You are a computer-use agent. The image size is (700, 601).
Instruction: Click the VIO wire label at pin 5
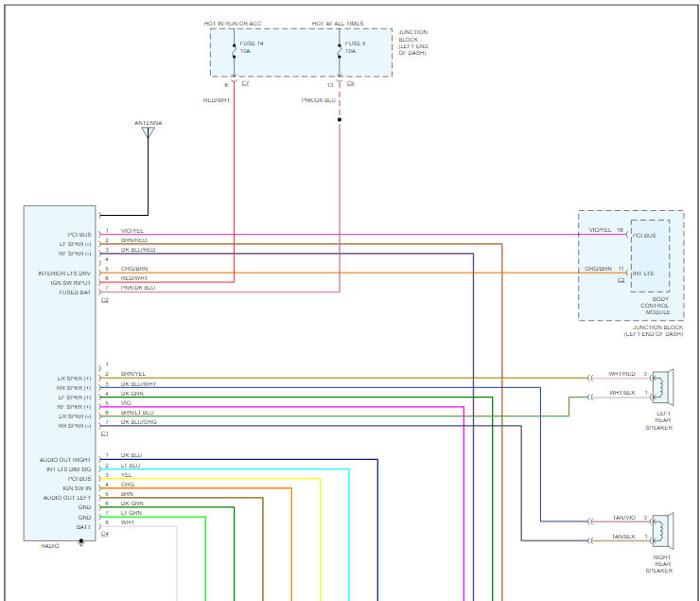(126, 403)
